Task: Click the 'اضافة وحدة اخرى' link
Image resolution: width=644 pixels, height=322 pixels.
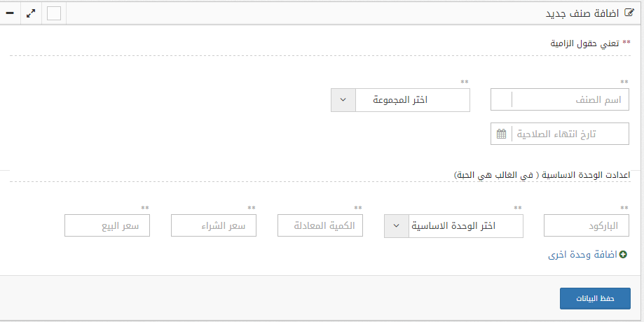Action: pyautogui.click(x=582, y=255)
